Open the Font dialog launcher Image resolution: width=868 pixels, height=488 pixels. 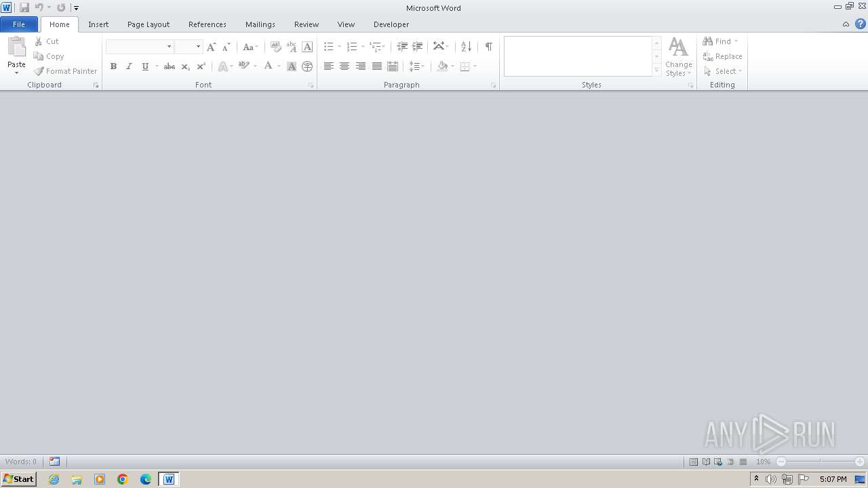(311, 85)
